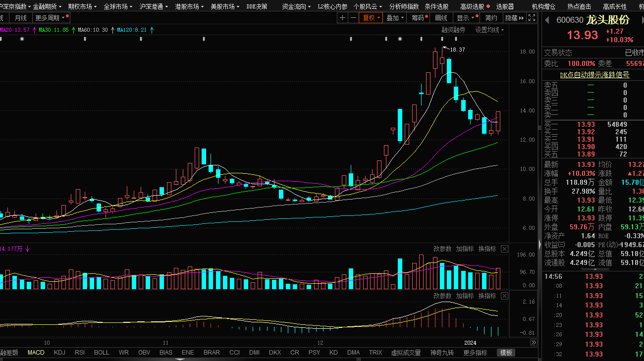644x361 pixels.
Task: Click event marker above the November candles
Action: (204, 39)
